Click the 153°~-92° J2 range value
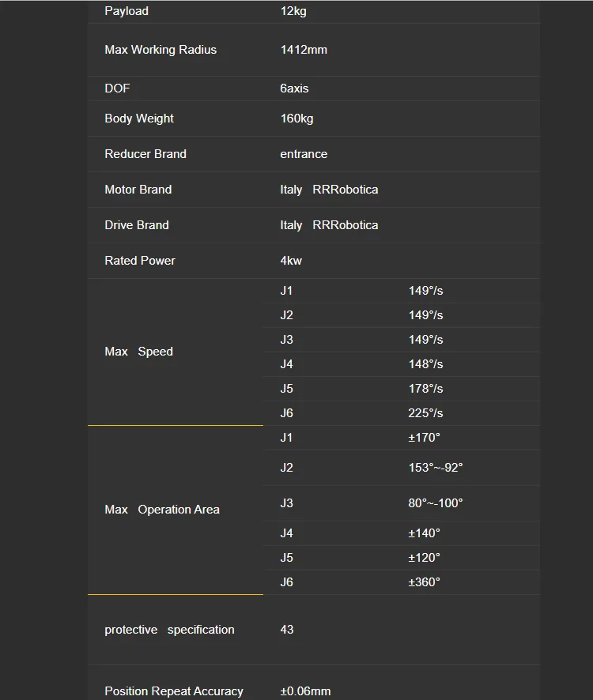Image resolution: width=593 pixels, height=700 pixels. [x=436, y=468]
